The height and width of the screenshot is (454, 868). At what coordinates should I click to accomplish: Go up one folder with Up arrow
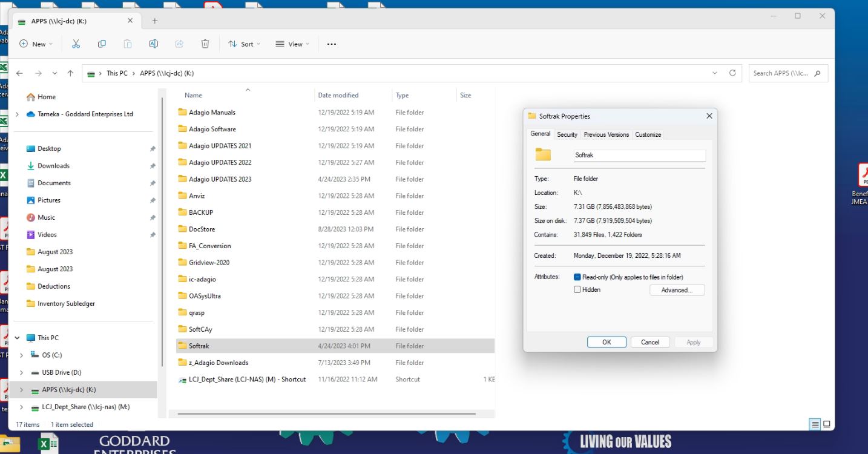(x=70, y=73)
